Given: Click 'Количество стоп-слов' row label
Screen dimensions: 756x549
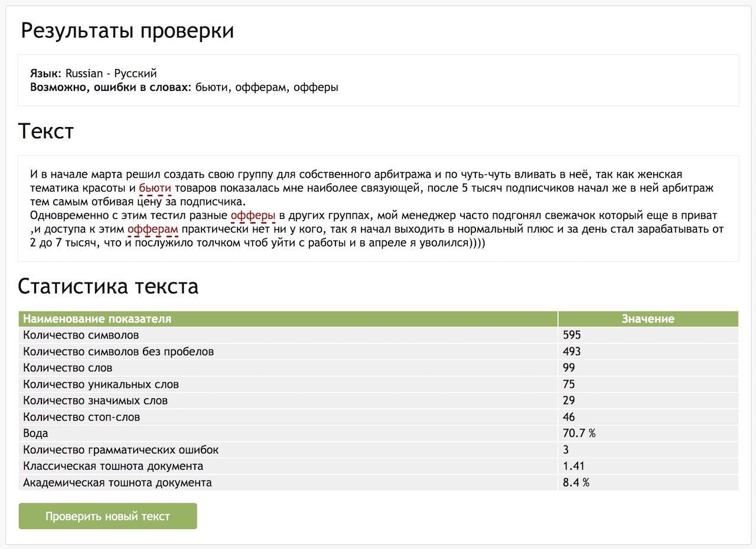Looking at the screenshot, I should (82, 417).
